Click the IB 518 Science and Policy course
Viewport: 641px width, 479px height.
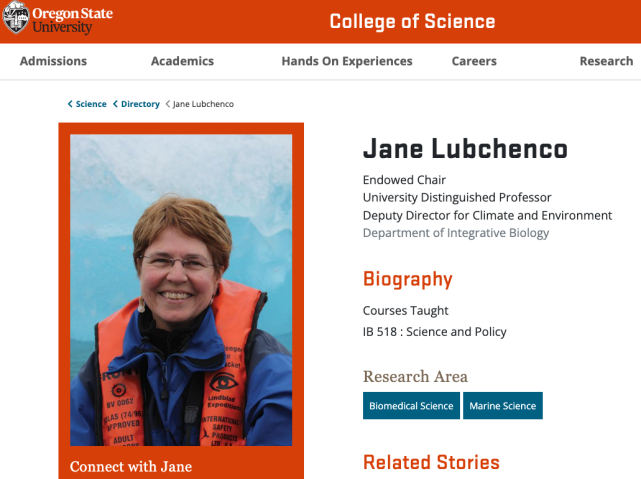pyautogui.click(x=435, y=332)
